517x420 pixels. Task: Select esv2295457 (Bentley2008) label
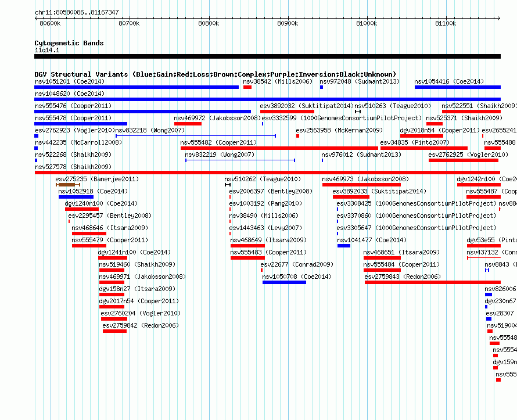tap(110, 216)
